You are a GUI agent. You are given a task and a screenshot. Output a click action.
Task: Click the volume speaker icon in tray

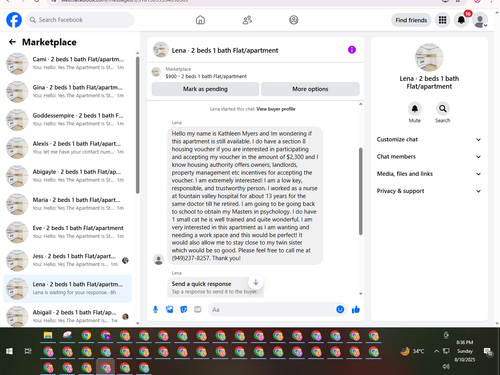pos(446,366)
